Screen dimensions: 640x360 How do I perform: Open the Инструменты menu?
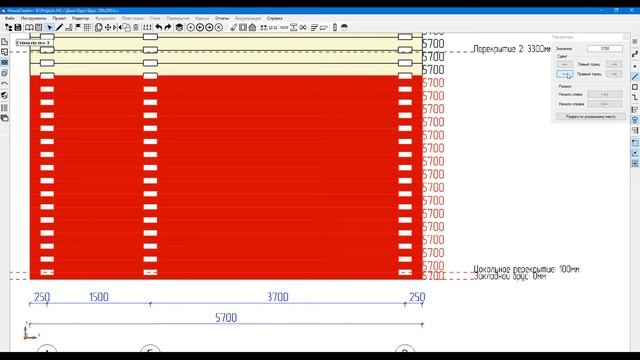click(33, 18)
